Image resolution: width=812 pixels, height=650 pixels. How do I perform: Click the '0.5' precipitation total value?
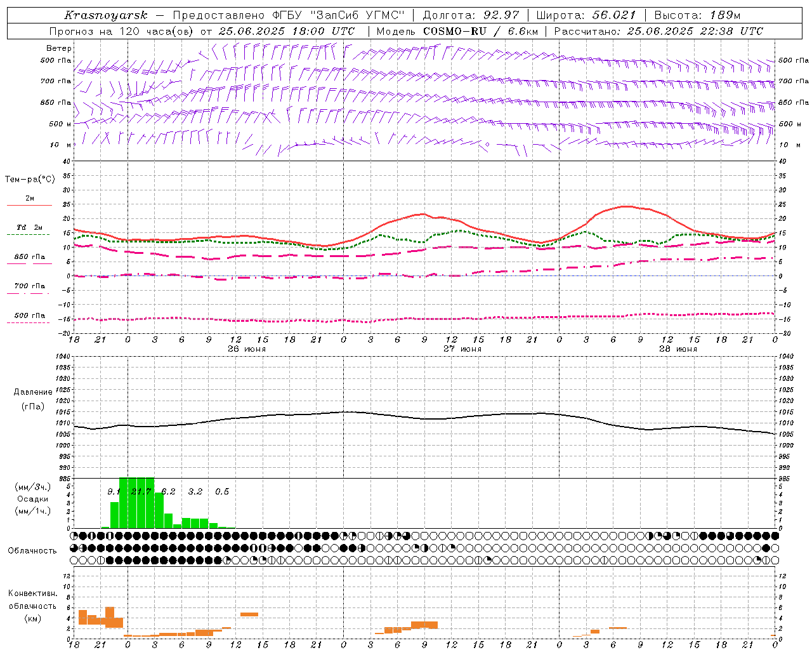(x=222, y=491)
